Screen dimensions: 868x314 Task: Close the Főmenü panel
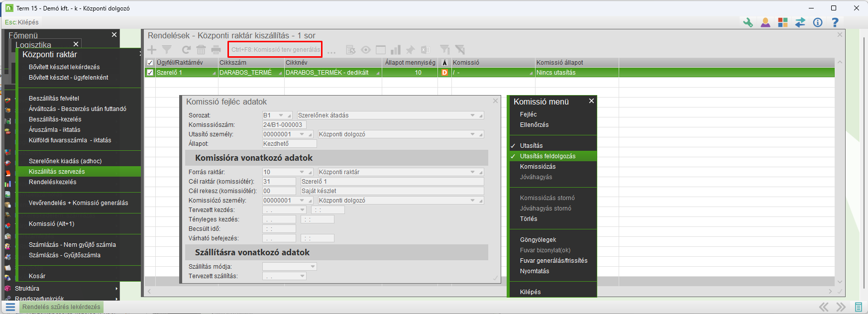pos(114,35)
